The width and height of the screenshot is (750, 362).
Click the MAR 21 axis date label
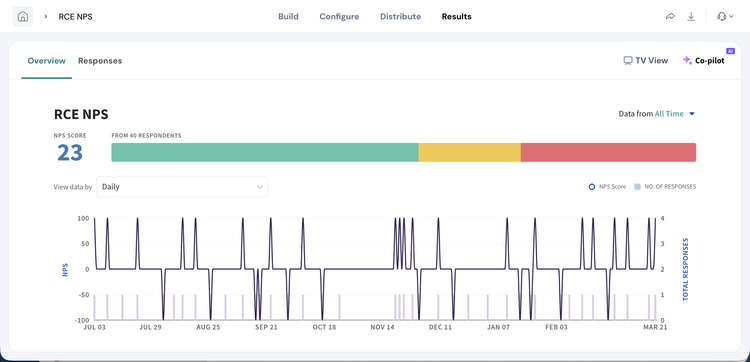pos(655,327)
